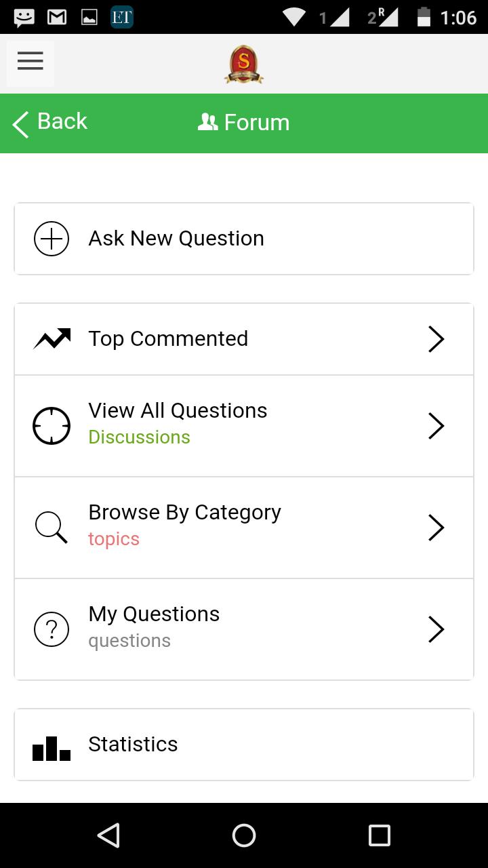Open the hamburger navigation menu
The width and height of the screenshot is (488, 868).
coord(30,61)
